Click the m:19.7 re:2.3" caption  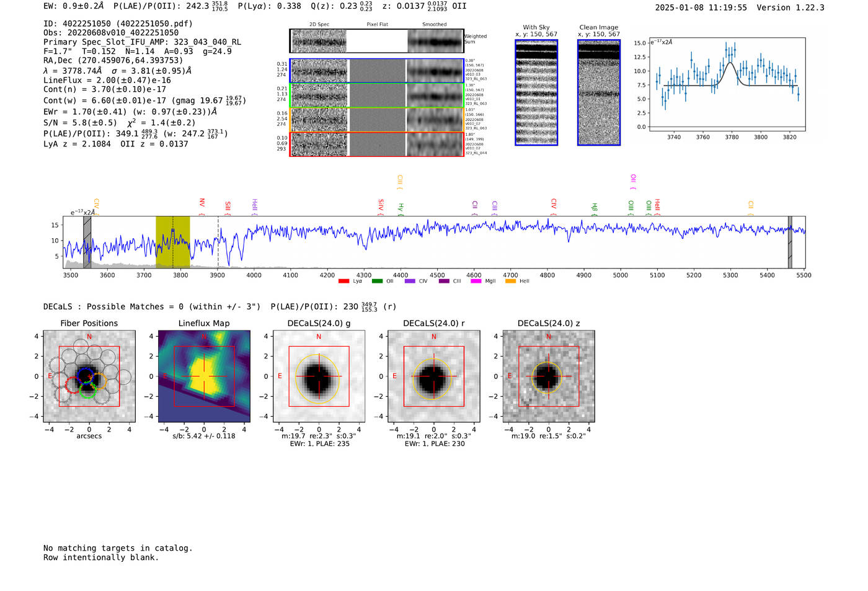tap(318, 436)
